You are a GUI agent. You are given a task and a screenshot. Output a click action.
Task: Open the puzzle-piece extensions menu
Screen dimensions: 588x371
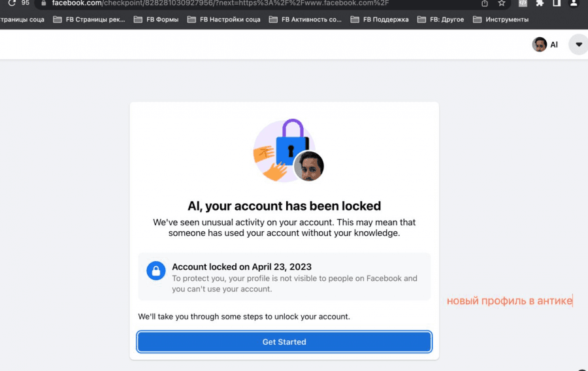(x=540, y=3)
